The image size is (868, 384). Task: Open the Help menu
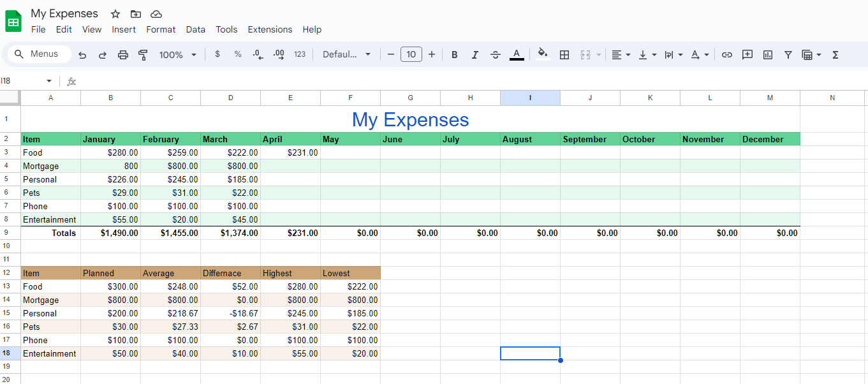[x=312, y=29]
